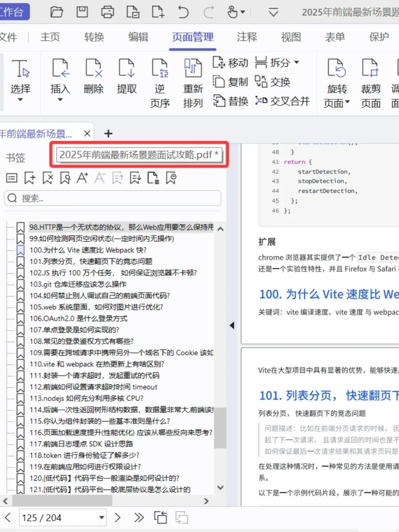Switch to the 注释 ribbon tab
This screenshot has height=532, width=399.
tap(246, 37)
